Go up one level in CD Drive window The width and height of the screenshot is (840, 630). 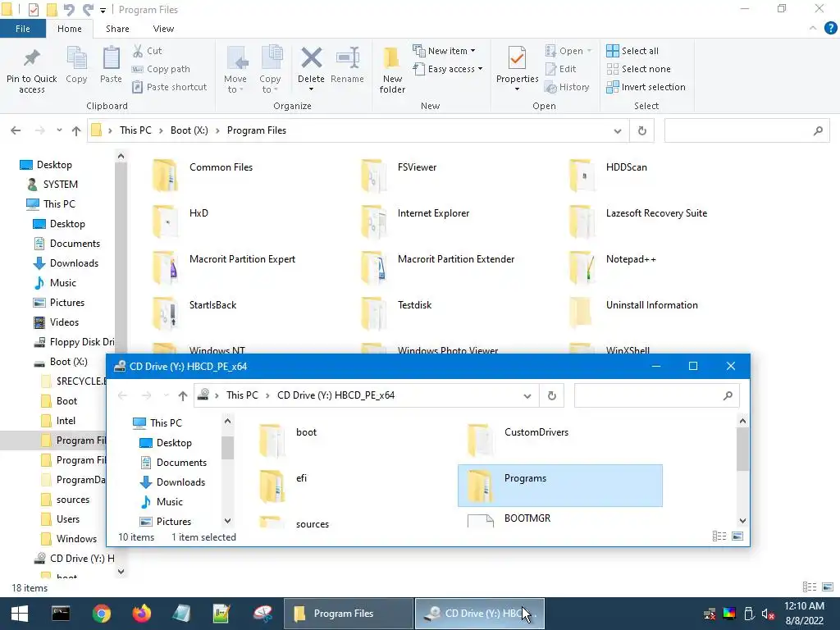[x=183, y=395]
